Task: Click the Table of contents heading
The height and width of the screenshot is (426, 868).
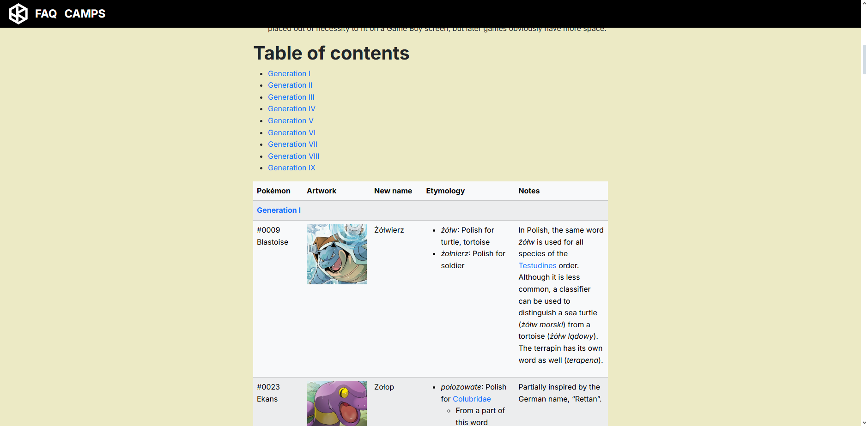Action: [x=331, y=53]
